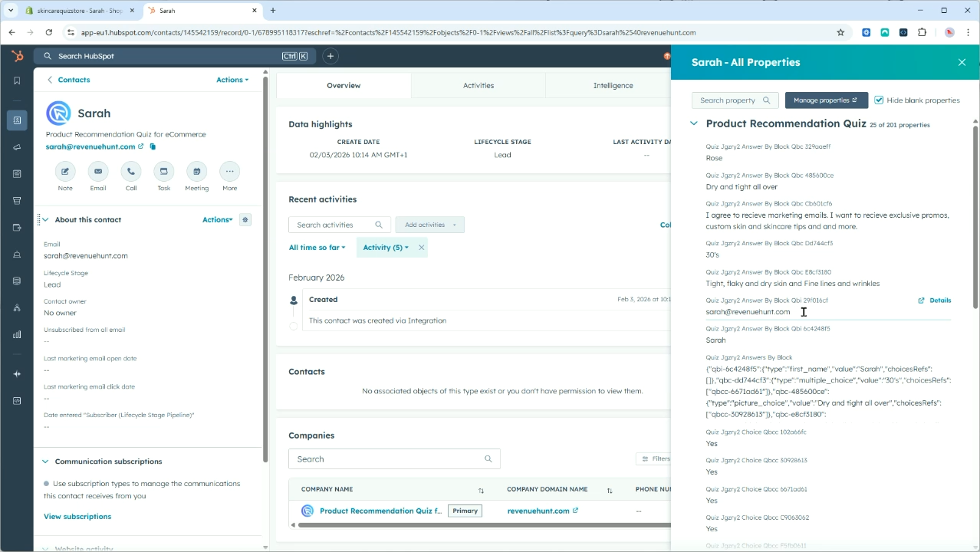This screenshot has height=552, width=980.
Task: Open the All time so far dropdown
Action: pos(317,247)
